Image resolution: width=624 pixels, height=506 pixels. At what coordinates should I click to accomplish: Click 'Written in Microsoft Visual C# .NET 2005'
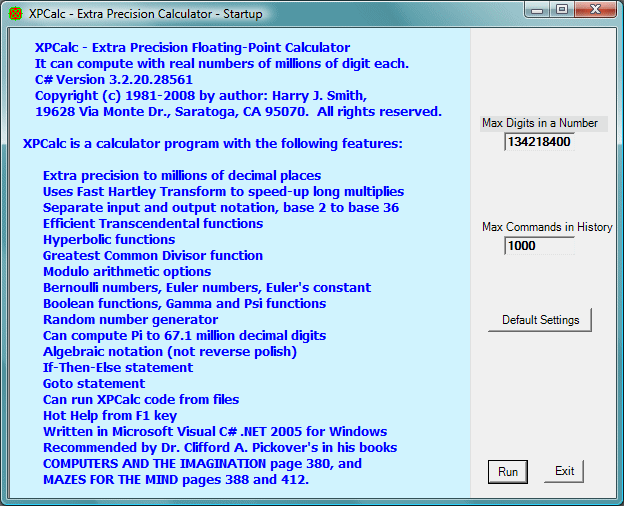[x=215, y=432]
